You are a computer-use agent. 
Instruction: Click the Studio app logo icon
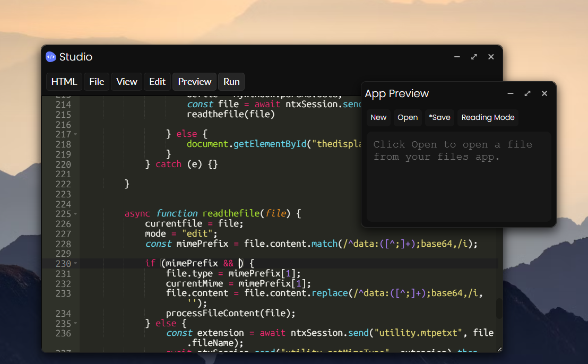pyautogui.click(x=51, y=57)
